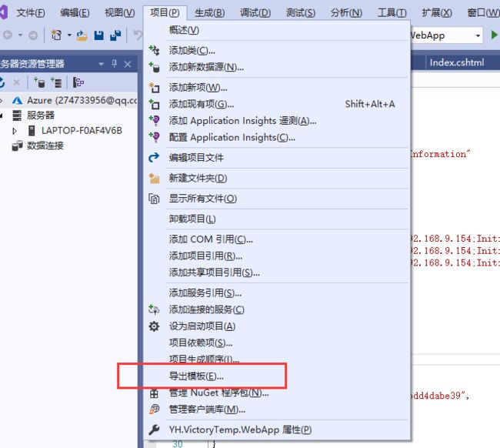Close the 服务器资源管理器 panel
500x448 pixels.
coord(128,64)
